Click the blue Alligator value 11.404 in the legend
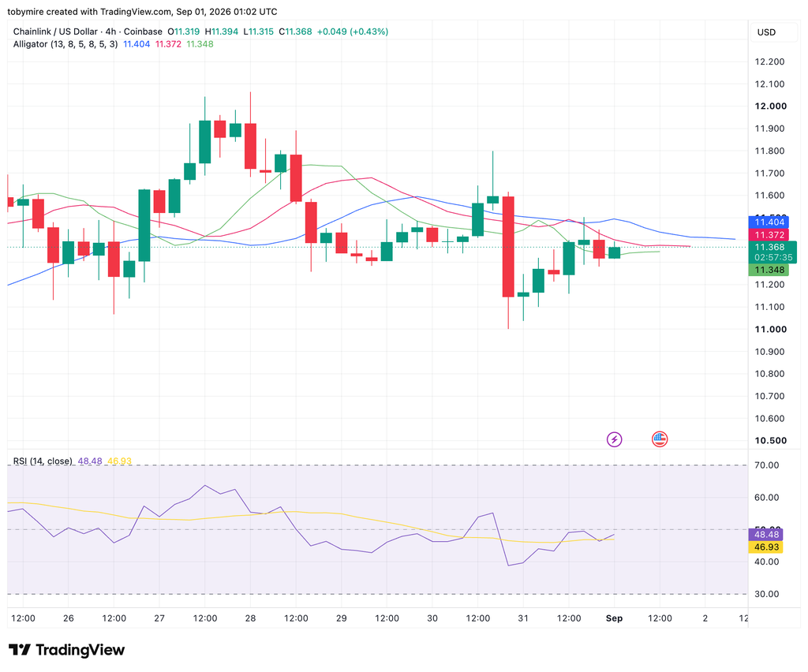The width and height of the screenshot is (808, 672). tap(137, 44)
